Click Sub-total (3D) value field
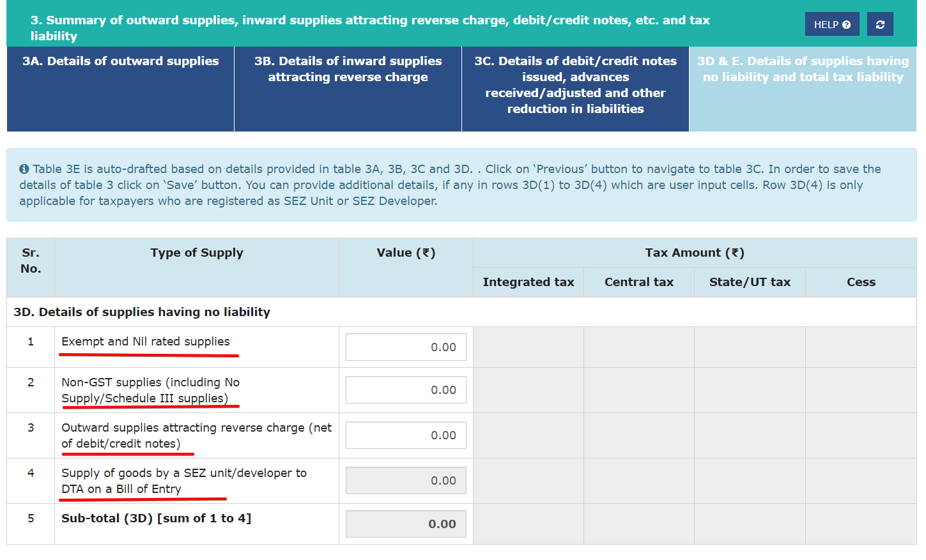 [x=406, y=524]
